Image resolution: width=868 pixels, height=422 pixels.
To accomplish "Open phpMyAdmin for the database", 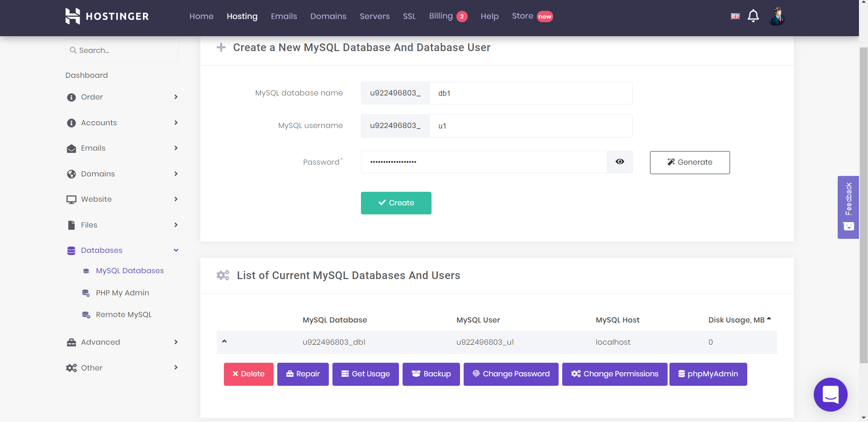I will (708, 374).
